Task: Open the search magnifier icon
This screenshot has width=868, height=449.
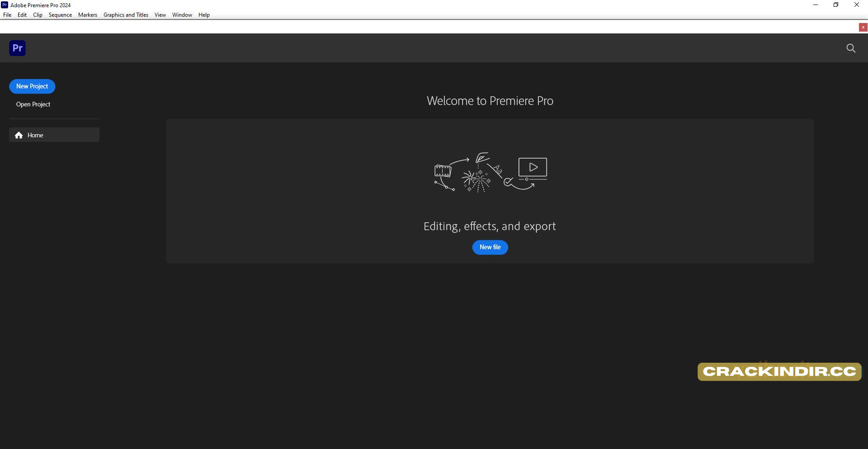Action: click(851, 48)
